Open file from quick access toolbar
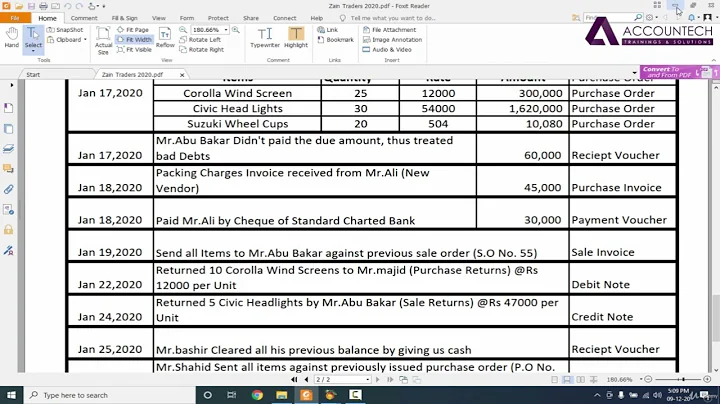This screenshot has height=404, width=720. tap(19, 6)
